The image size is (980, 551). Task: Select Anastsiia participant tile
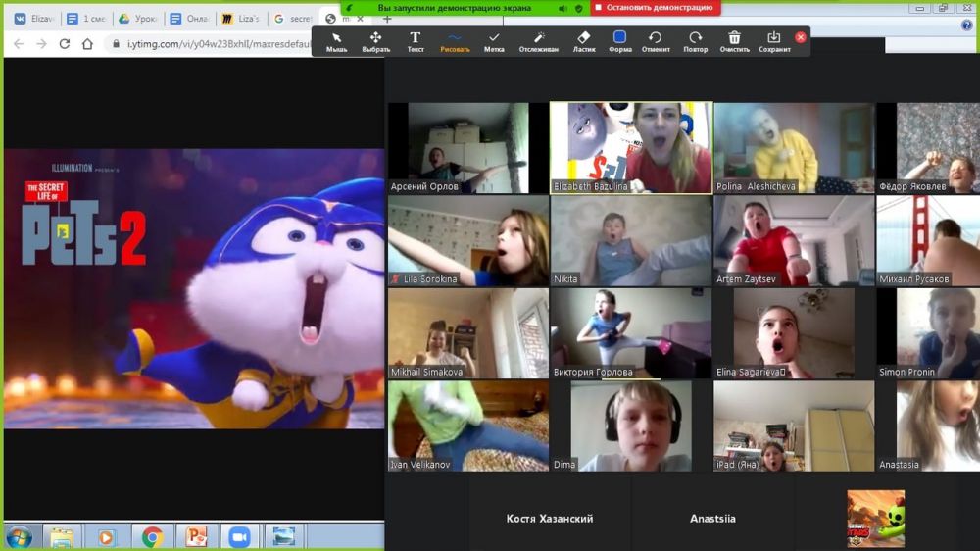click(712, 518)
